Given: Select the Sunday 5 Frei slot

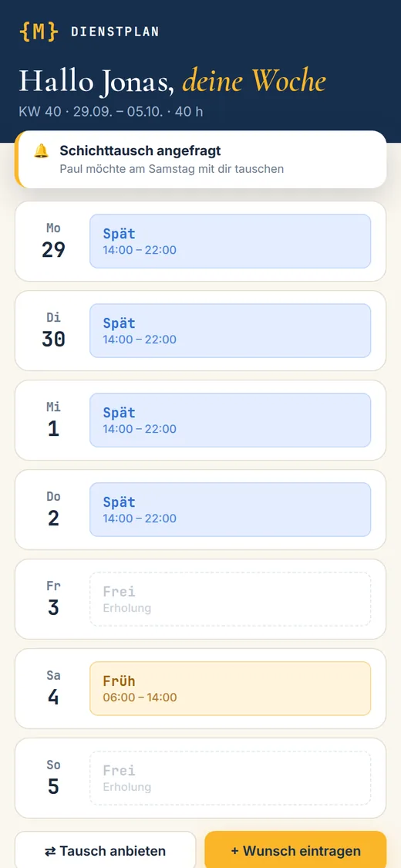Looking at the screenshot, I should coord(230,778).
